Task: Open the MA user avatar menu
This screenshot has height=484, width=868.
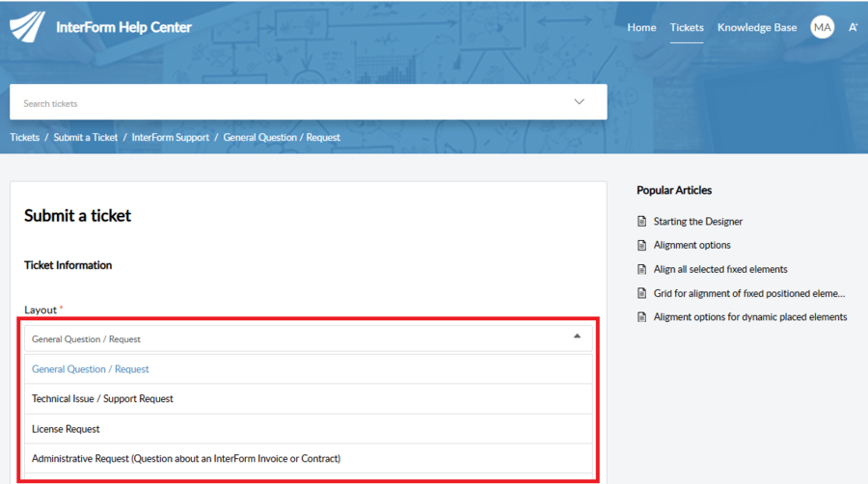Action: 822,27
